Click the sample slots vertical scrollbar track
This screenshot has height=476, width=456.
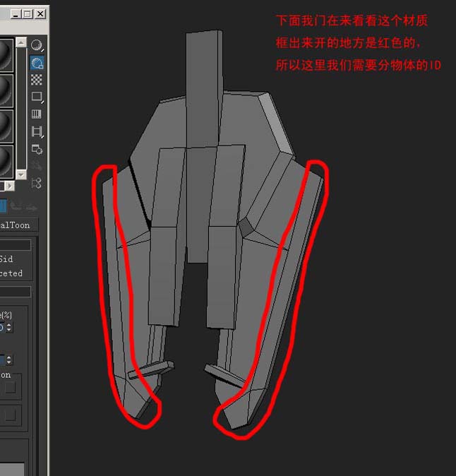pos(21,108)
